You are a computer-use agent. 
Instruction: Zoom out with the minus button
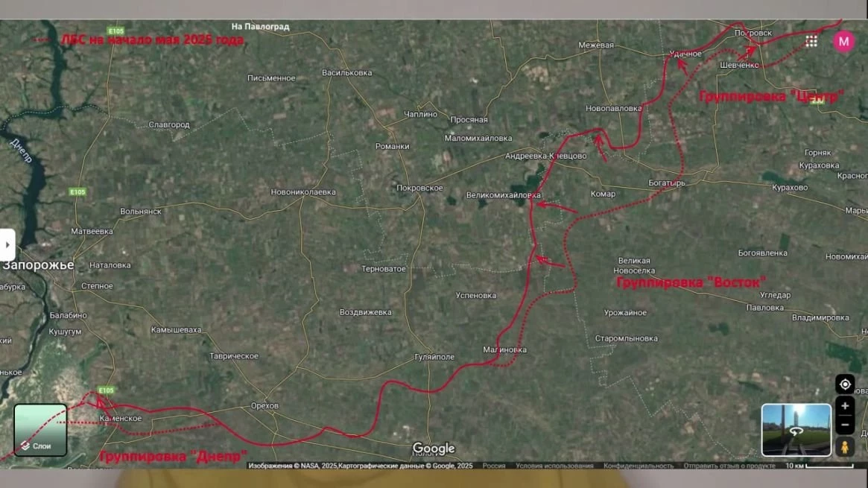[845, 425]
